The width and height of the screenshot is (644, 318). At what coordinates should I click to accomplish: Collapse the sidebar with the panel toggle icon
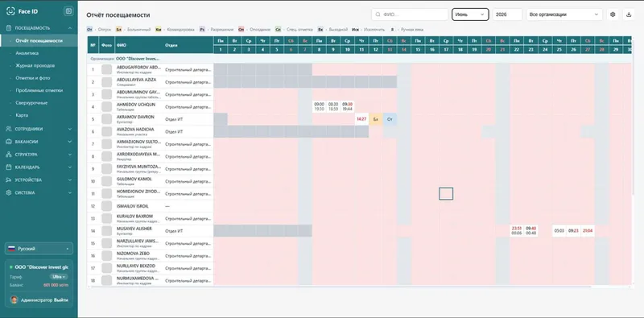pos(68,11)
